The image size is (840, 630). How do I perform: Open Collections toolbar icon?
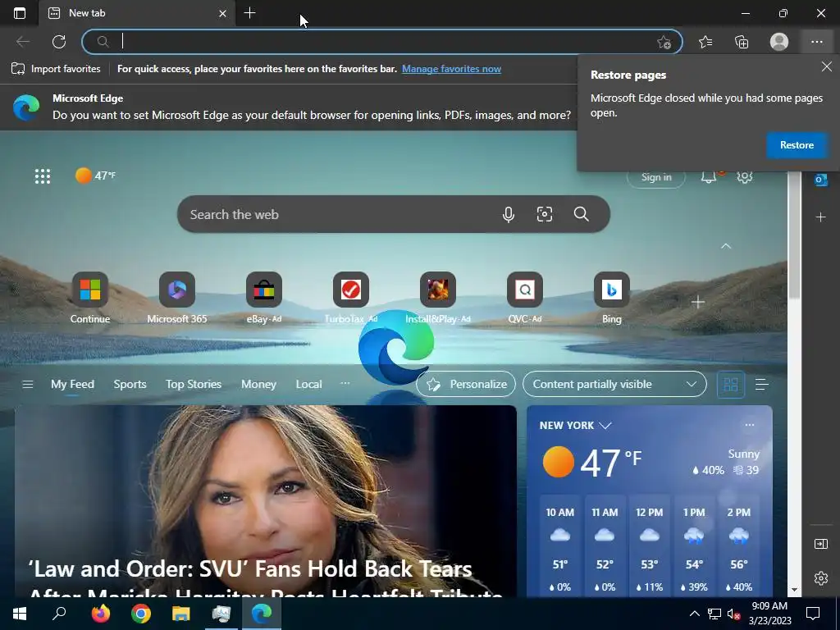coord(742,42)
